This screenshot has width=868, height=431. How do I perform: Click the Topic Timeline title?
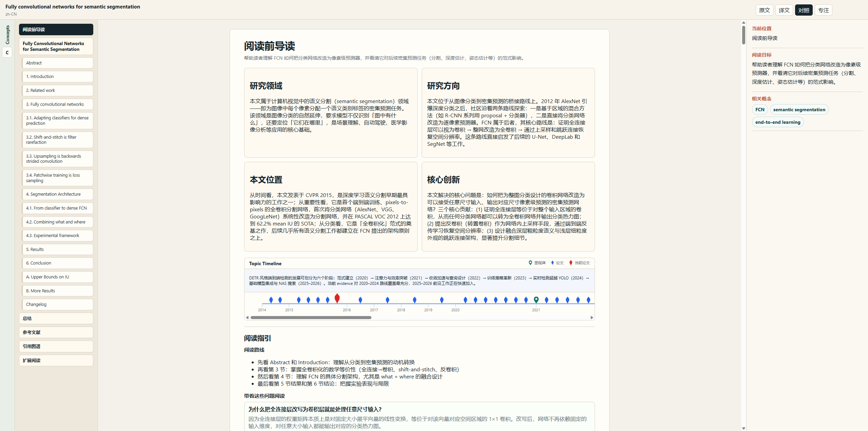265,263
